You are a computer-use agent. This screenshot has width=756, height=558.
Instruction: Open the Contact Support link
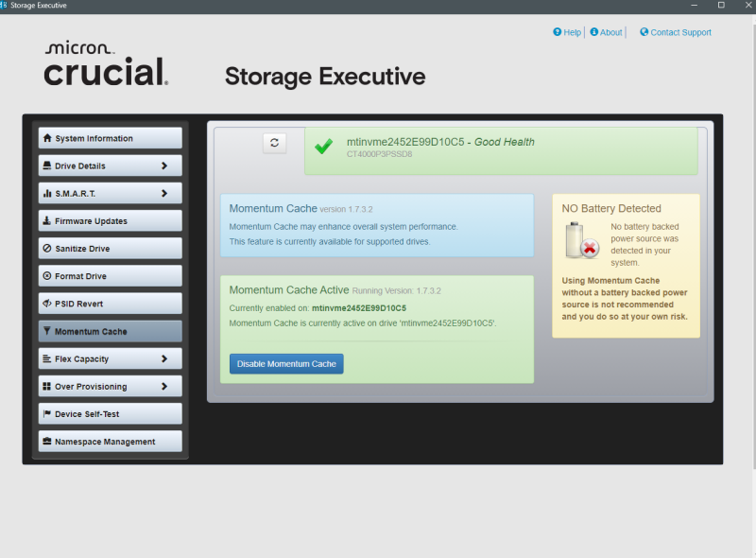pos(680,32)
